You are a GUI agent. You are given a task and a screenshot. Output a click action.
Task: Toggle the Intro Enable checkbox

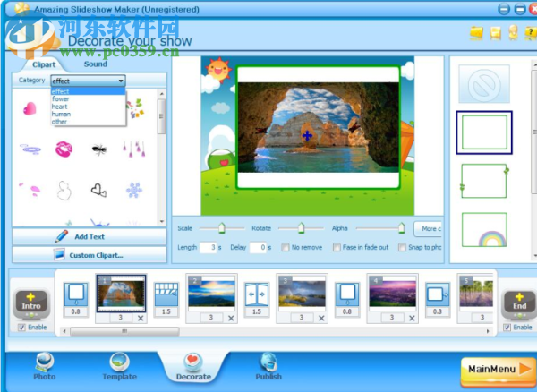coord(21,328)
